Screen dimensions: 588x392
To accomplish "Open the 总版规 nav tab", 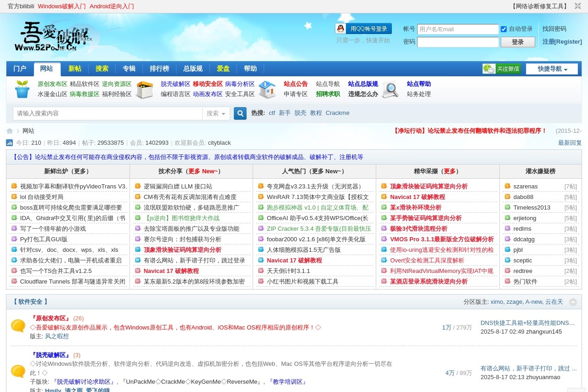I will click(x=193, y=69).
